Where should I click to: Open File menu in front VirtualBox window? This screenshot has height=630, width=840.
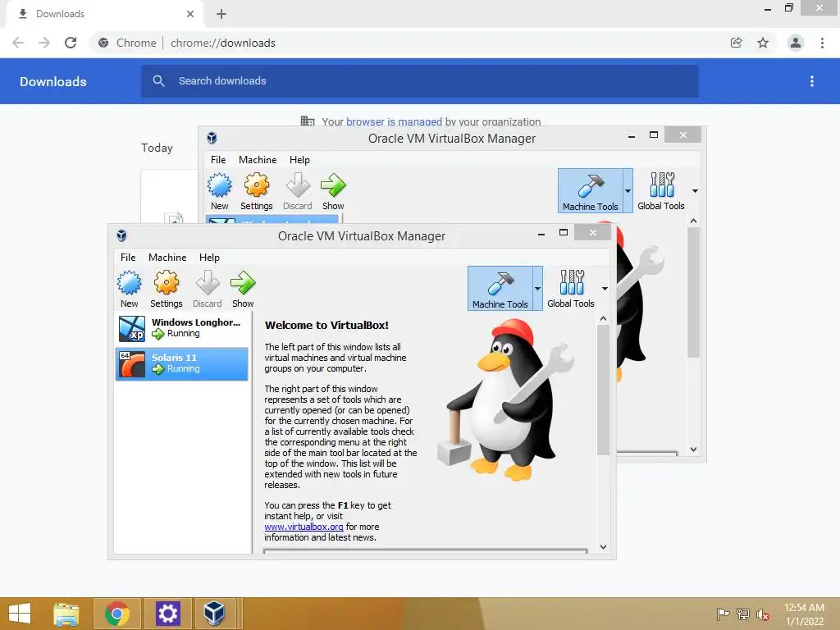[x=128, y=257]
